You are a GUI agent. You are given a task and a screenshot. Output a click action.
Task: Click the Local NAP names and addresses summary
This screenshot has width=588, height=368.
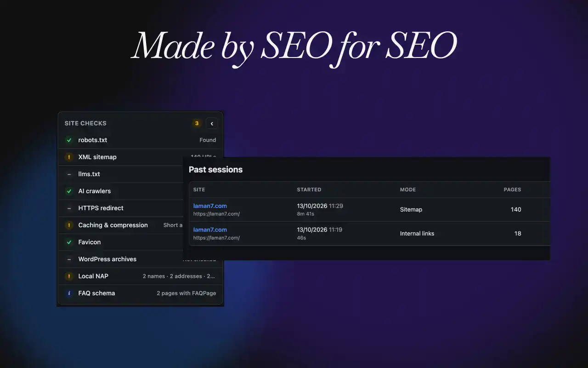[179, 276]
